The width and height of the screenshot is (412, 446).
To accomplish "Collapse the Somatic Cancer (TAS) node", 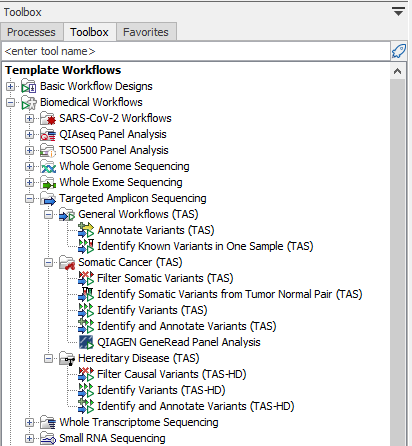I will [x=48, y=262].
